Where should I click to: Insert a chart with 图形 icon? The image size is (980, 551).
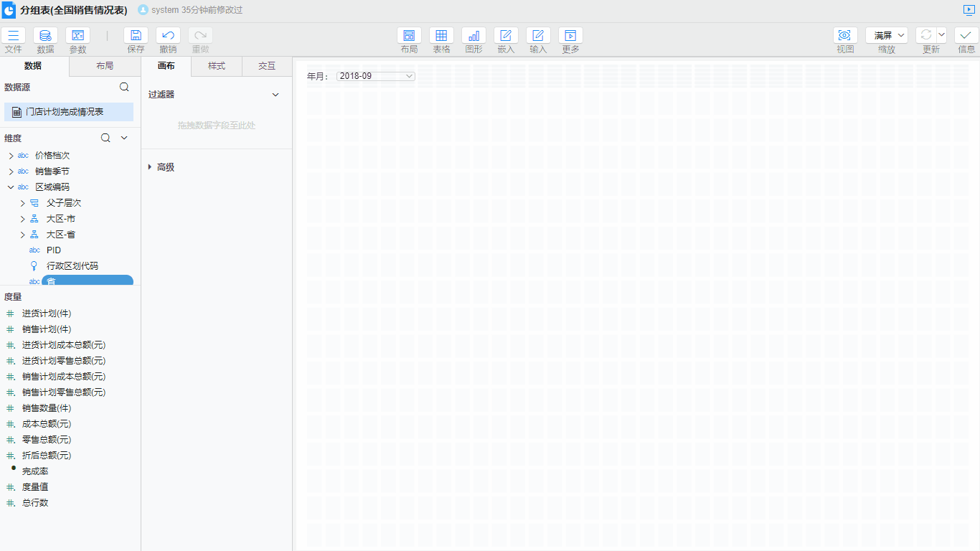[x=473, y=36]
